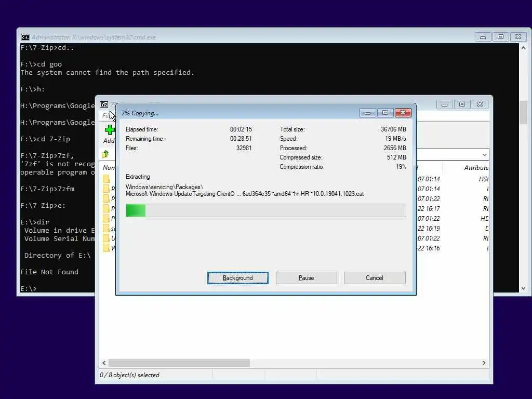Minimize the 7-Zip File Manager window
The image size is (532, 399).
point(444,104)
